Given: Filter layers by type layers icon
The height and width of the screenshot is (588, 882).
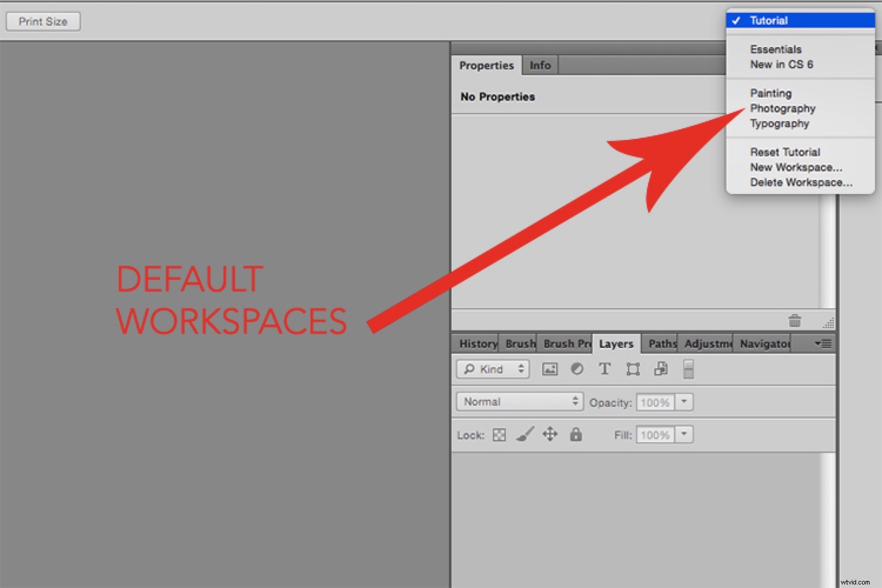Looking at the screenshot, I should click(x=604, y=369).
